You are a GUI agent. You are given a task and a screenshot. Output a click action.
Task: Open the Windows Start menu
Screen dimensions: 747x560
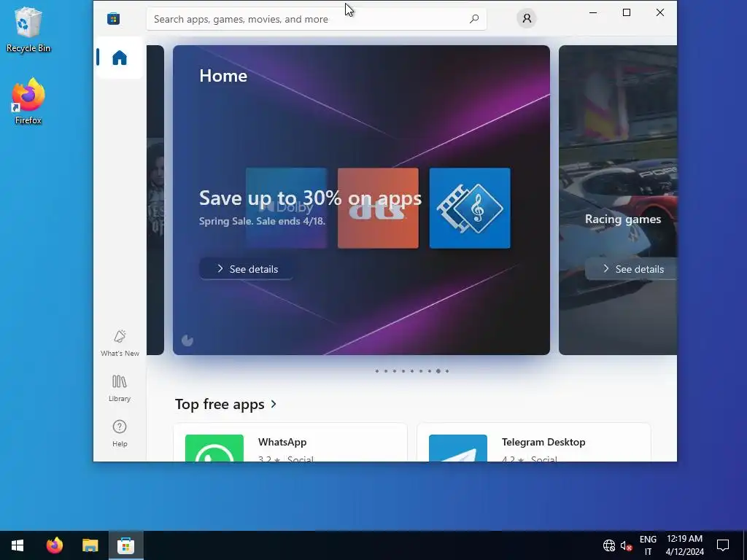18,545
